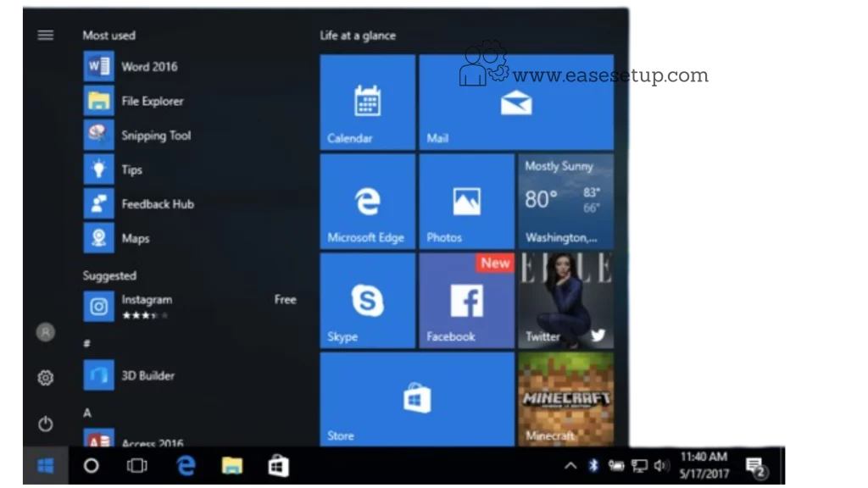Launch the Minecraft tile
Screen dimensions: 868x488
(x=565, y=400)
